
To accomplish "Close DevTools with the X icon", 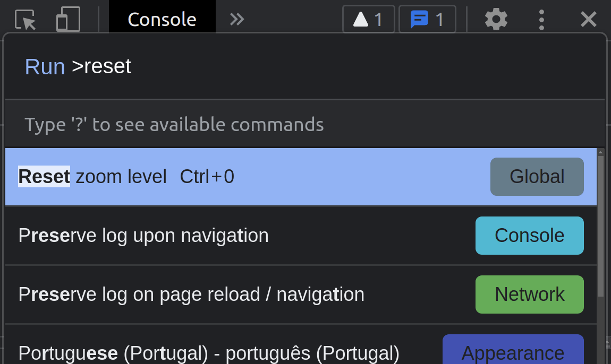I will [588, 19].
